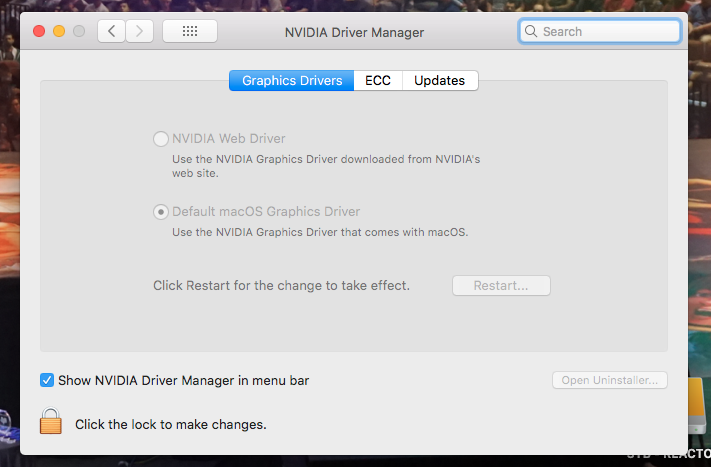This screenshot has width=711, height=467.
Task: Uncheck Show NVIDIA Driver Manager in menu bar
Action: [47, 380]
